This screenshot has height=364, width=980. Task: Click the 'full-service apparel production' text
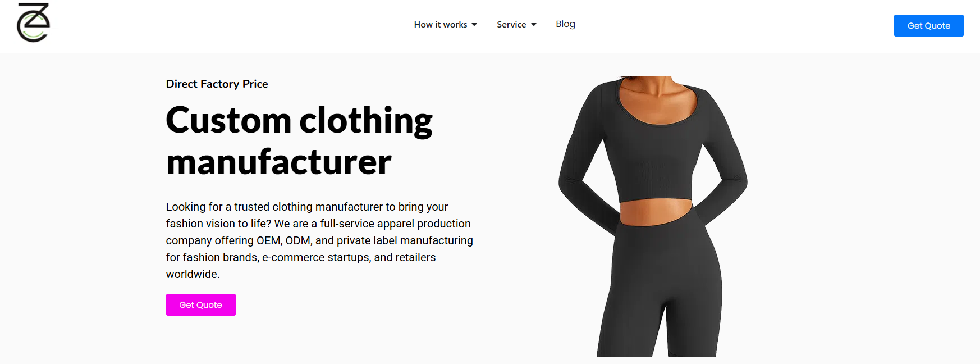(395, 224)
